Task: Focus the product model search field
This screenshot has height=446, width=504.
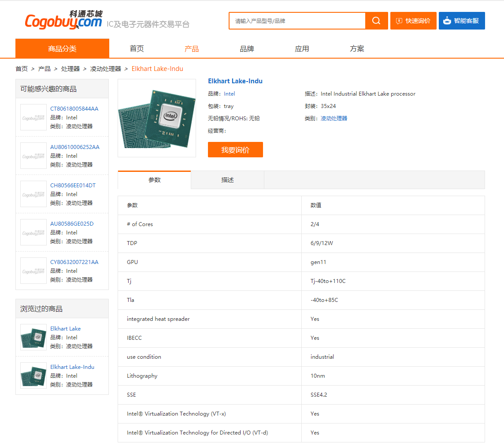Action: click(297, 21)
